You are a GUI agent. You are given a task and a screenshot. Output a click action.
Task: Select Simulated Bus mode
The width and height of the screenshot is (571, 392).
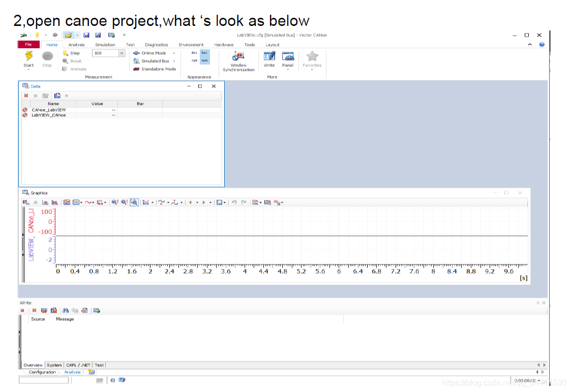tap(151, 61)
